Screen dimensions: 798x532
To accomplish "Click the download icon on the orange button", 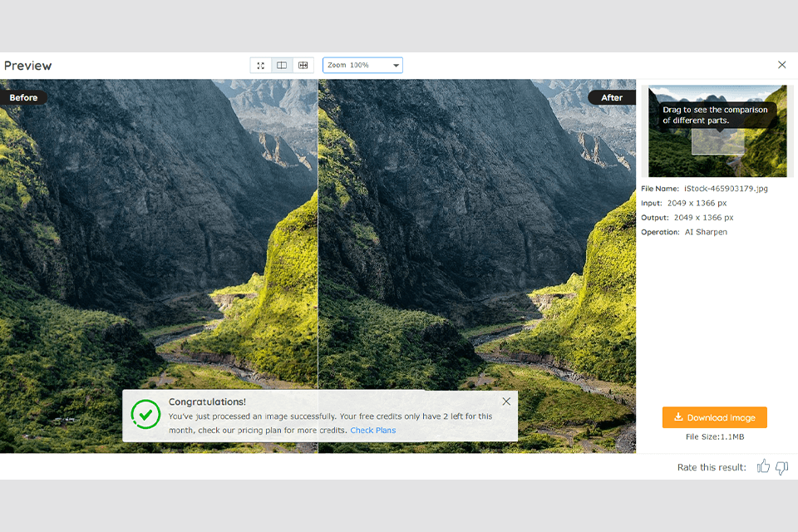I will (680, 417).
